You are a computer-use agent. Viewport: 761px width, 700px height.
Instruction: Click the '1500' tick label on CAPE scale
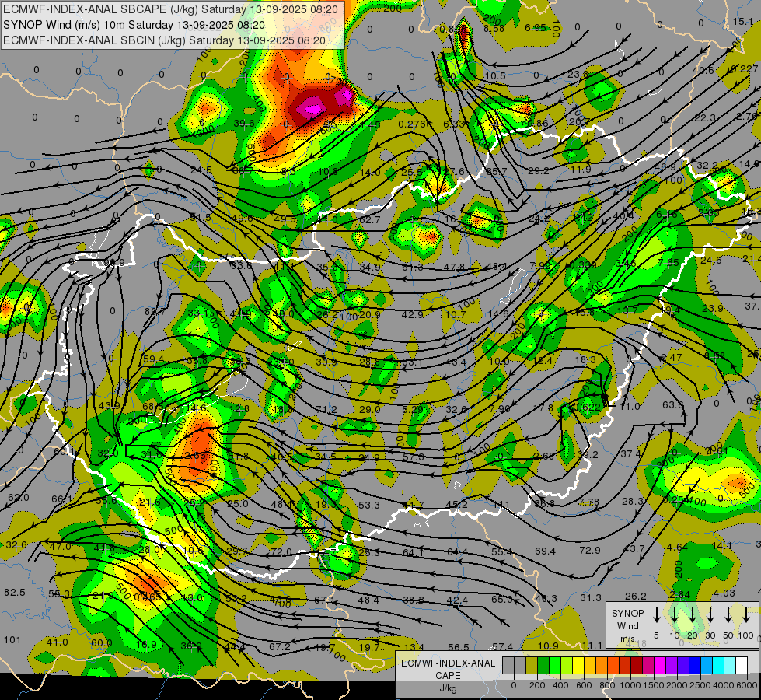coord(654,685)
